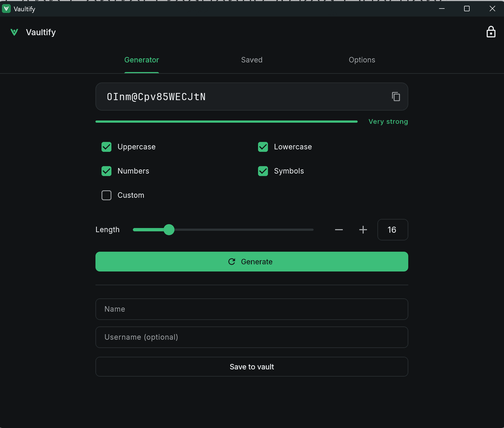Screen dimensions: 504x428
Task: Uncheck the Lowercase checkbox
Action: [x=263, y=147]
